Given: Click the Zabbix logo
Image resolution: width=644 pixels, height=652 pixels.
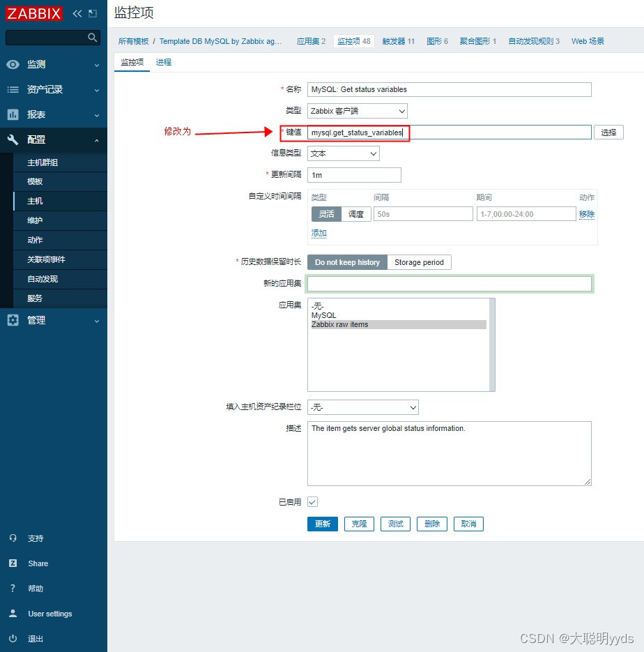Looking at the screenshot, I should click(34, 13).
